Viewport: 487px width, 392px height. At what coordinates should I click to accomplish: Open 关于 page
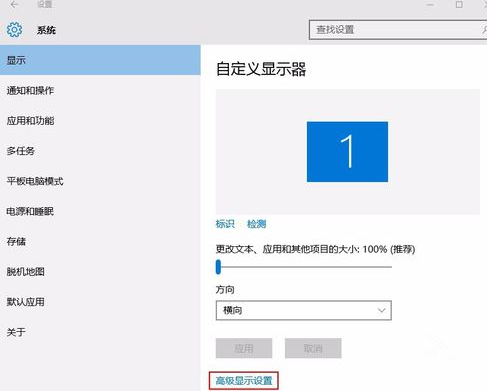[x=100, y=332]
